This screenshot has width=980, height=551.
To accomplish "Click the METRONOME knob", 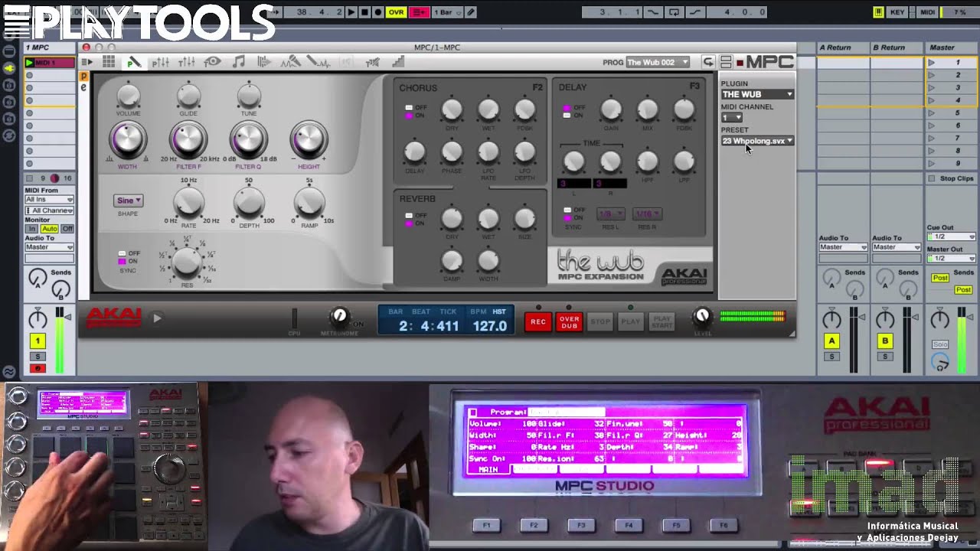I will click(339, 316).
